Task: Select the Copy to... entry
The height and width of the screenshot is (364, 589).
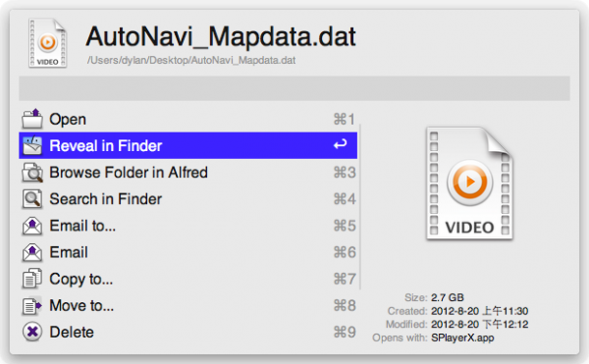Action: tap(187, 279)
